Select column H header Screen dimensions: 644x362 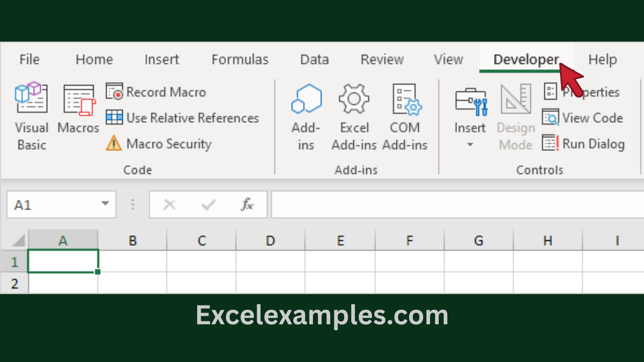(x=548, y=240)
